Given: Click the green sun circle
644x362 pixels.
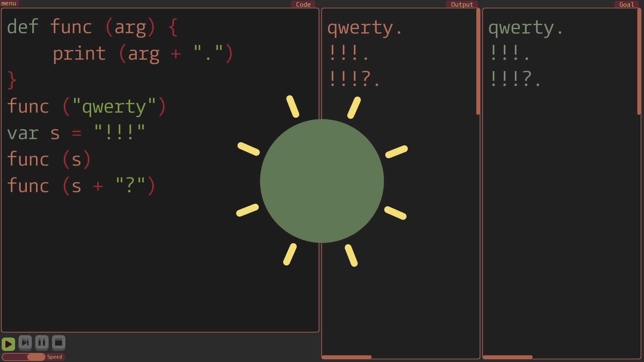Looking at the screenshot, I should (x=322, y=181).
